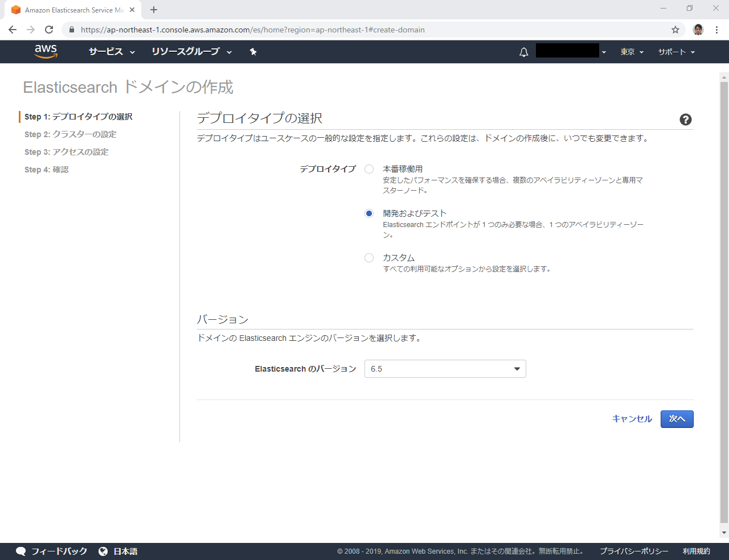
Task: Open the リソースグループ menu
Action: 191,52
